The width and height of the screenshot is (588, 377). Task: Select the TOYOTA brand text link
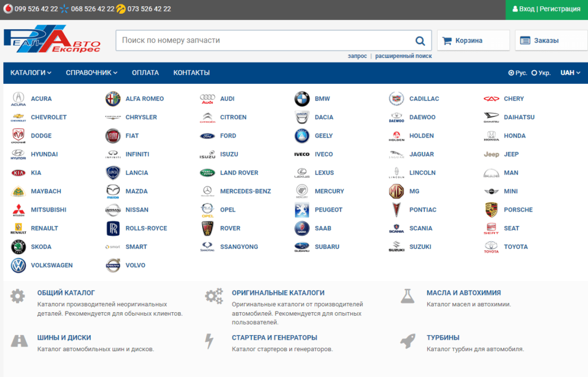pyautogui.click(x=516, y=247)
